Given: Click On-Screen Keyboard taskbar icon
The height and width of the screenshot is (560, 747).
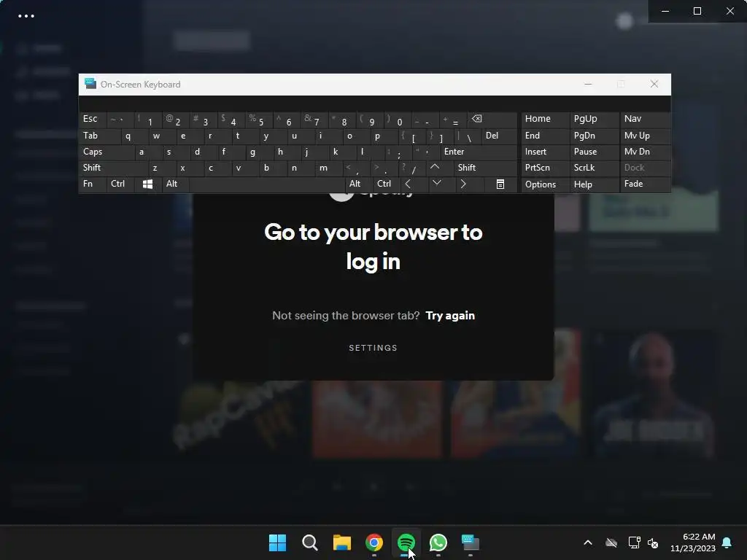Looking at the screenshot, I should [x=471, y=542].
